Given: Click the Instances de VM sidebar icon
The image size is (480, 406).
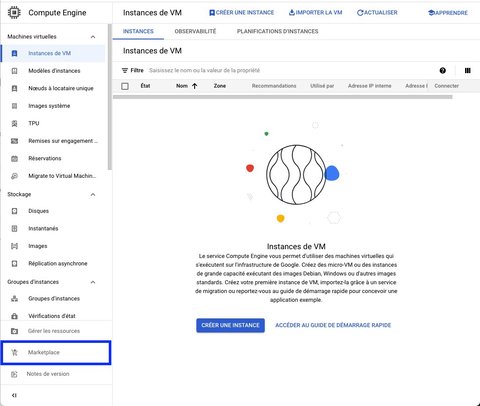Looking at the screenshot, I should pyautogui.click(x=14, y=53).
